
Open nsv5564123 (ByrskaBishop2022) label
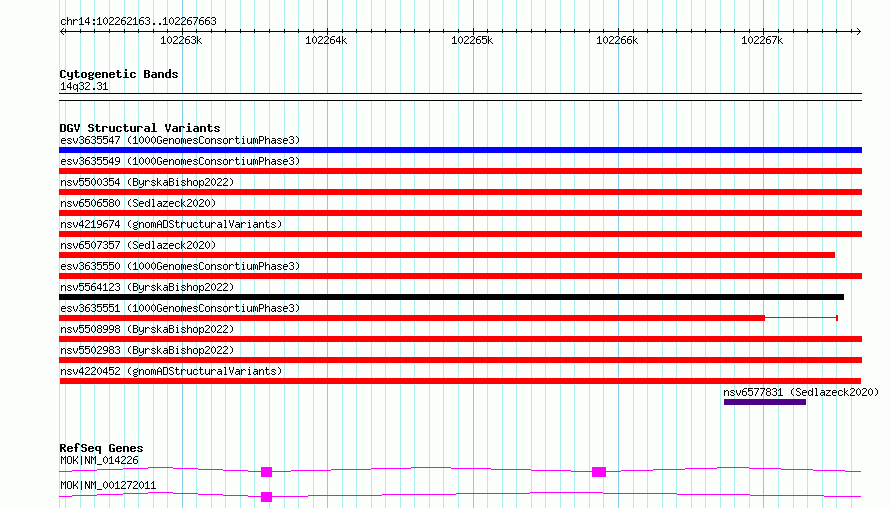coord(147,287)
